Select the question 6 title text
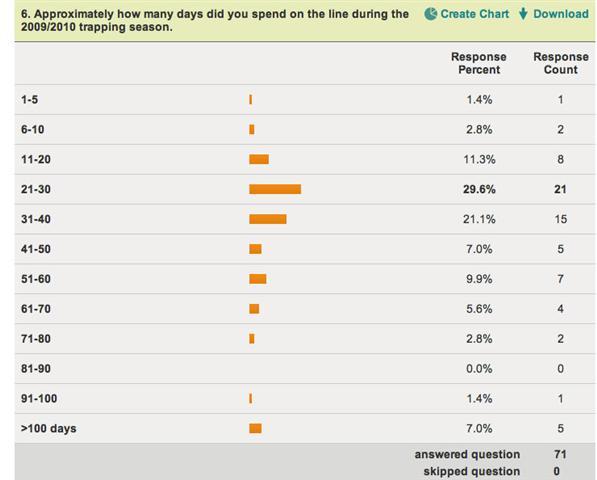The image size is (597, 480). tap(215, 21)
